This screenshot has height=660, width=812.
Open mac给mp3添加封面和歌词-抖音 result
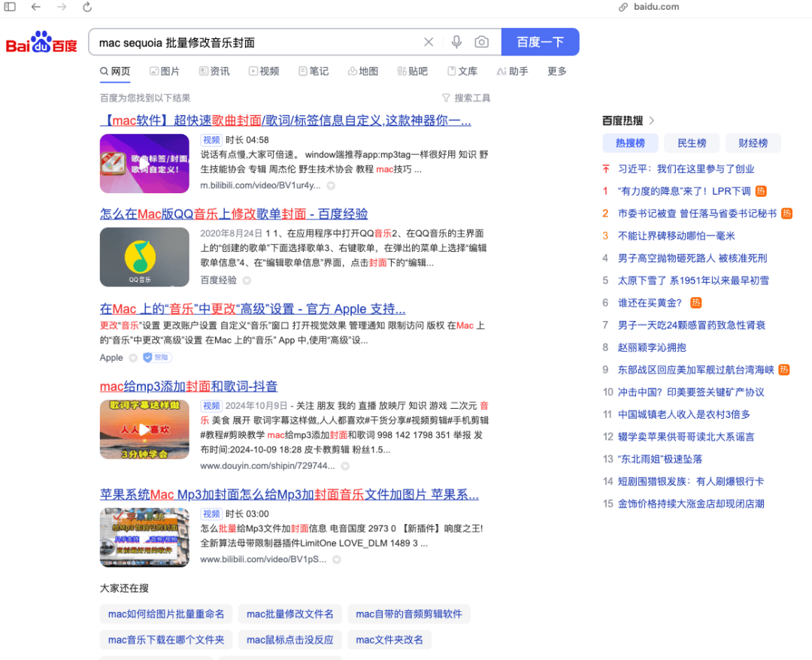189,386
